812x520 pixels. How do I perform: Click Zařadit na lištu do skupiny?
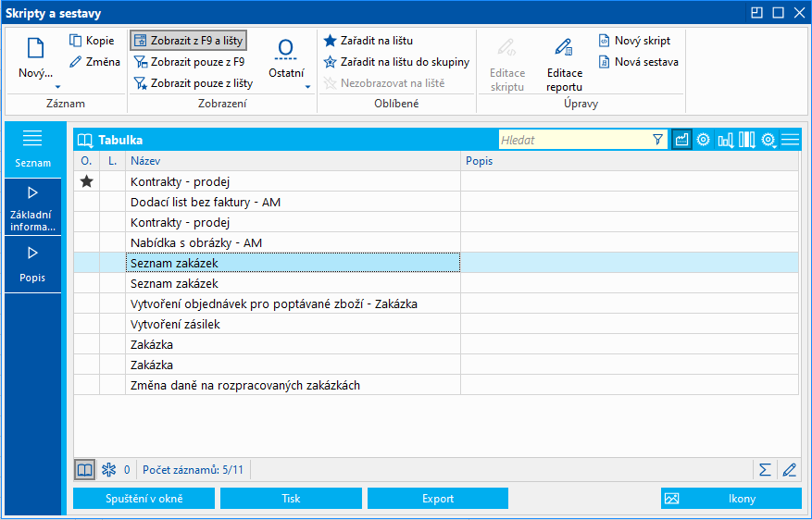click(396, 62)
